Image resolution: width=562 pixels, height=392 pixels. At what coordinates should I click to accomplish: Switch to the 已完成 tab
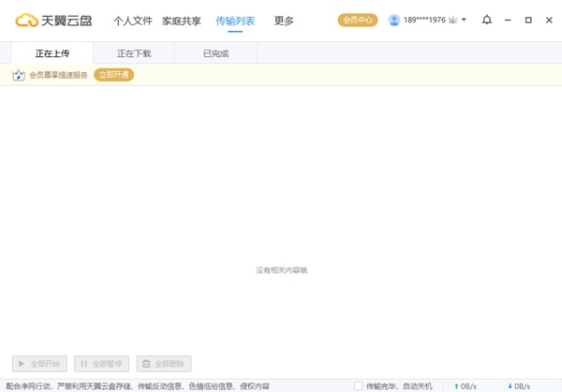[x=215, y=53]
